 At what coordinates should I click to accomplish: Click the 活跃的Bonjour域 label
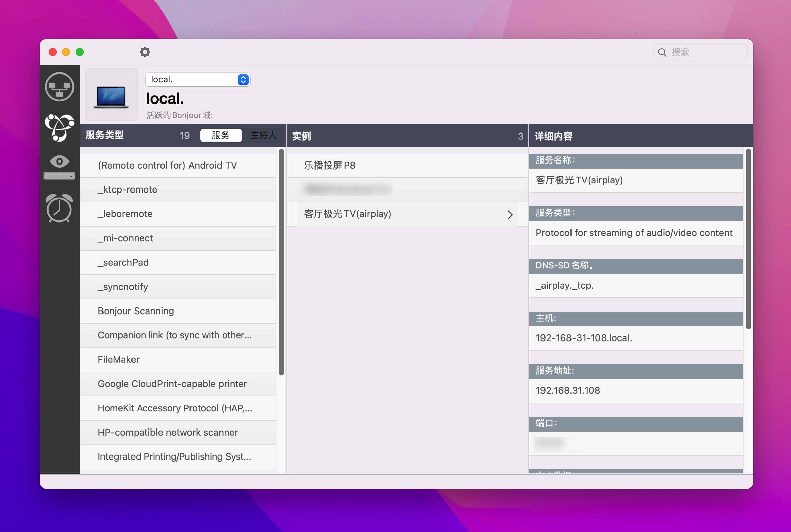(179, 115)
